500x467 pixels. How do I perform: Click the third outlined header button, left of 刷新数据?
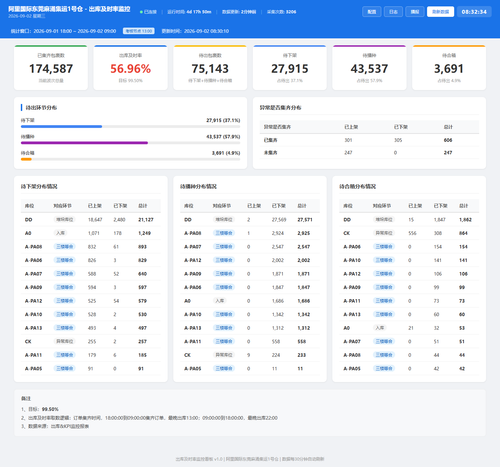[x=415, y=12]
